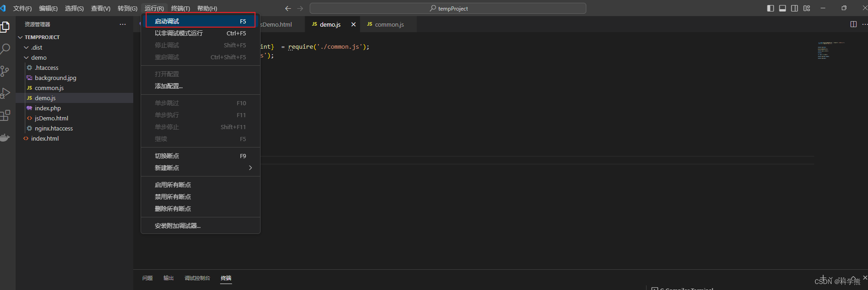Choose 删除所有断点 menu entry
The image size is (868, 290).
pos(200,209)
